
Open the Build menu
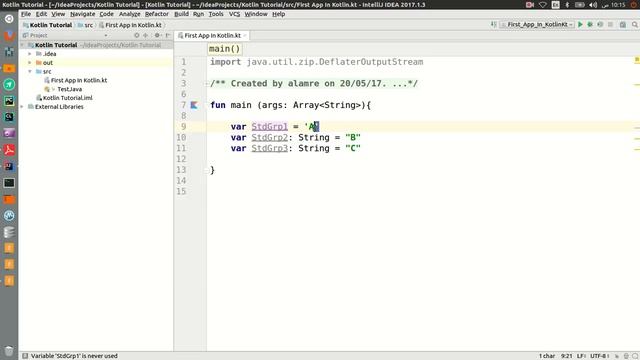[x=181, y=14]
